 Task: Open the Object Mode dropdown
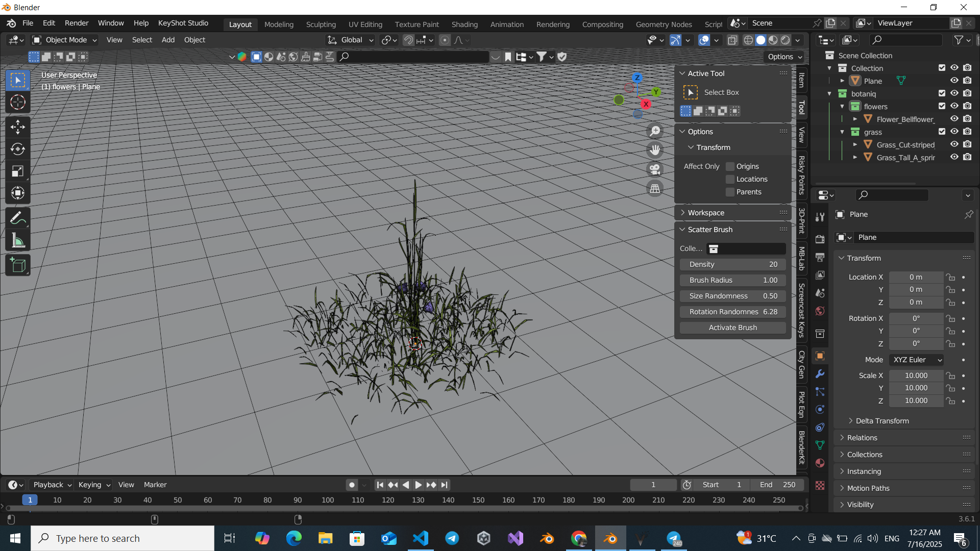64,40
